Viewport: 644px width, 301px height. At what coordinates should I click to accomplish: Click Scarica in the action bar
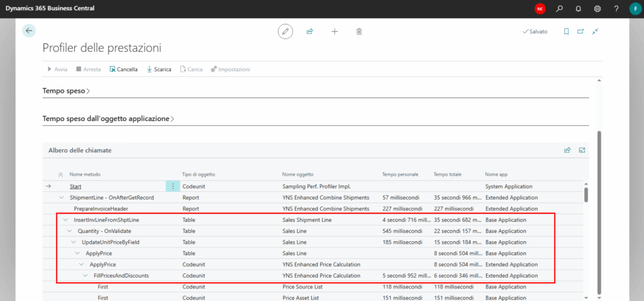pos(158,69)
